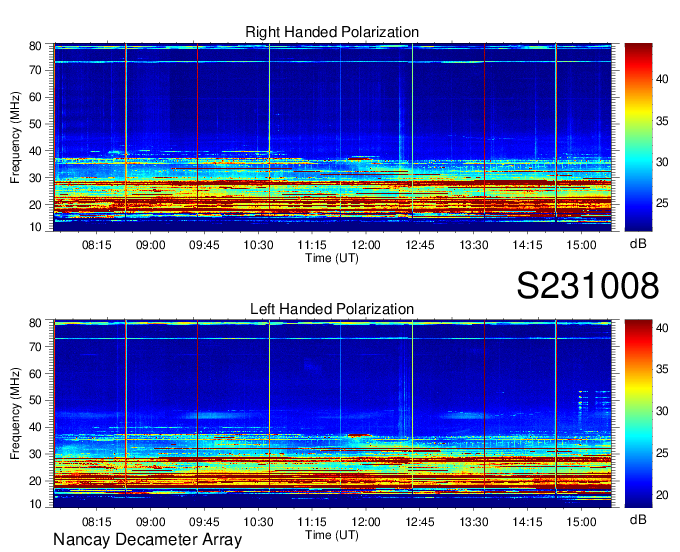The image size is (680, 552).
Task: Click the 30 MHz tick on the Right Handed frequency axis
Action: pos(35,178)
